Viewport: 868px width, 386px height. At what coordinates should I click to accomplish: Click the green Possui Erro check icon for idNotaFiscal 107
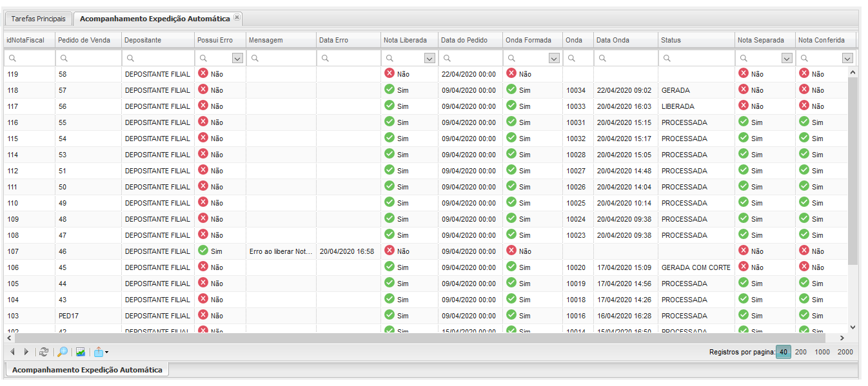[x=203, y=250]
